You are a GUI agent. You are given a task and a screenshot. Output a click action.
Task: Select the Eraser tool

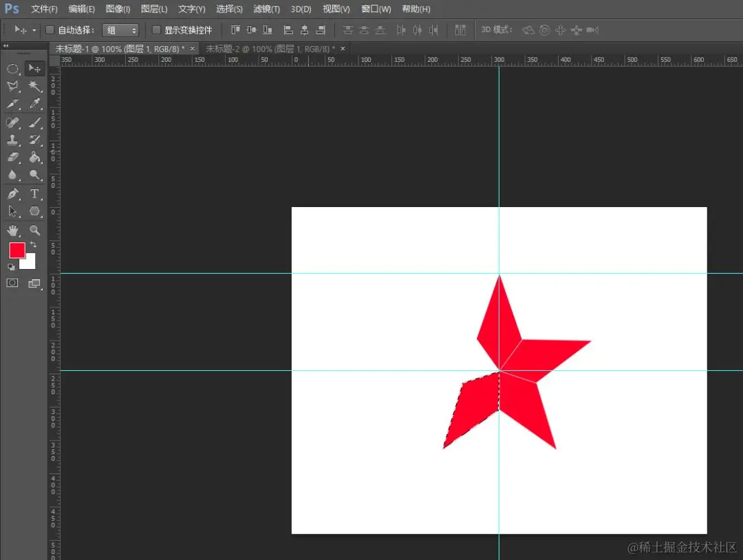(13, 158)
